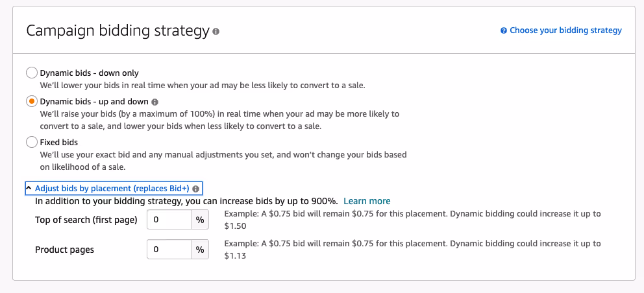The image size is (644, 293).
Task: Choose the Fixed bids radio button
Action: pos(31,142)
